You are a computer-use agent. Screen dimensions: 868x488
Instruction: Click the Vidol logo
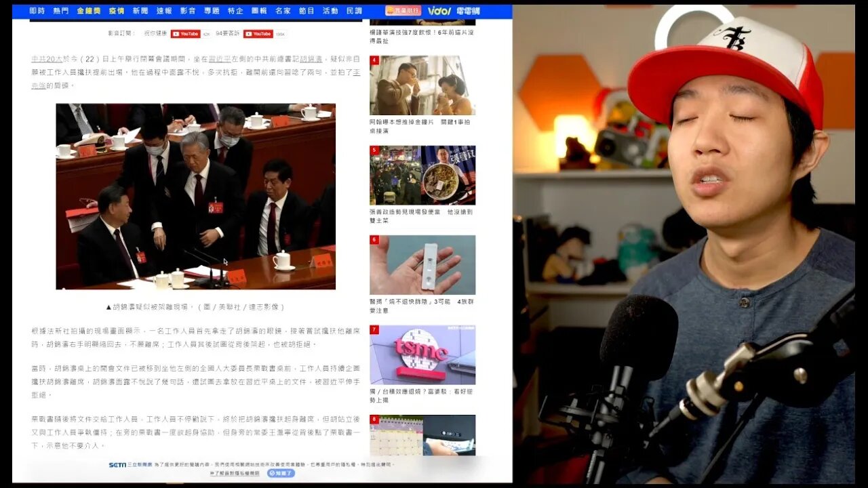[x=439, y=11]
